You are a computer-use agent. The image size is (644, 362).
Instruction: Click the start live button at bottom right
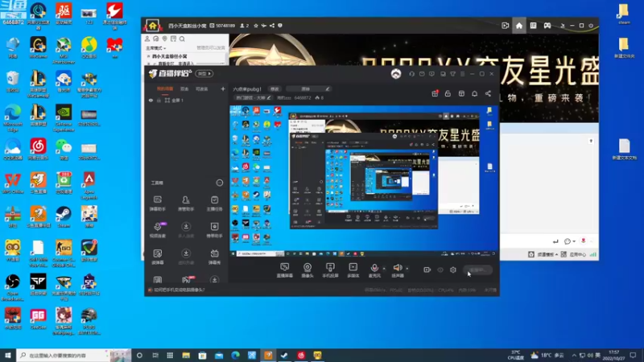pyautogui.click(x=477, y=269)
